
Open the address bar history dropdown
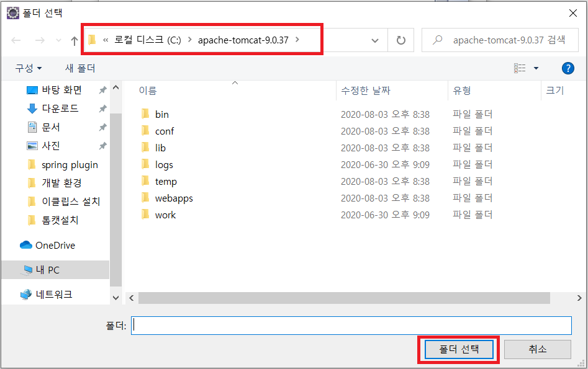[x=374, y=40]
